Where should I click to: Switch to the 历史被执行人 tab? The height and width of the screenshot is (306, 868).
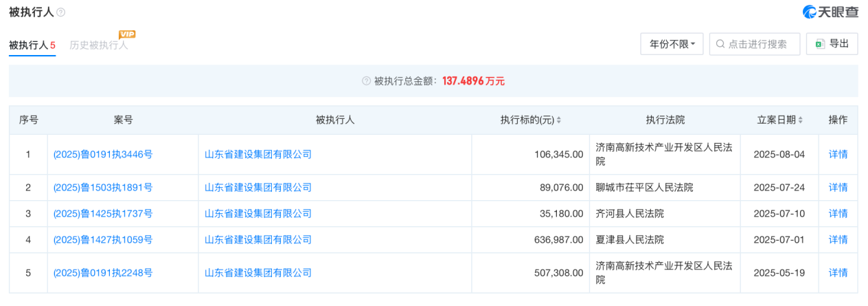99,45
